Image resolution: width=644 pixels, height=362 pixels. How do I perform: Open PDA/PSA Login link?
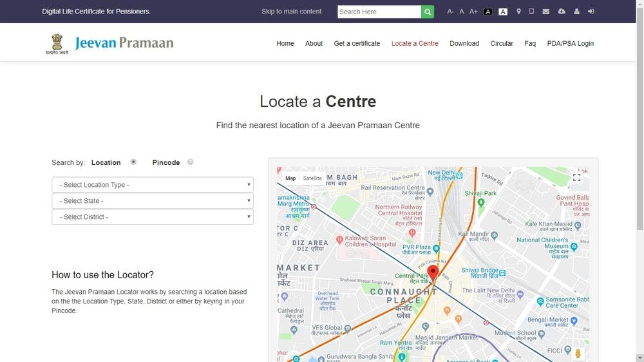(x=570, y=44)
